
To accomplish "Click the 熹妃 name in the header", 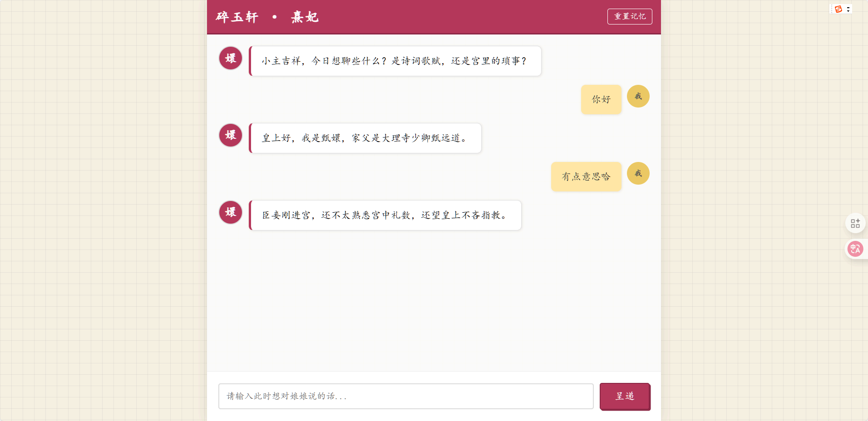I will pyautogui.click(x=305, y=17).
